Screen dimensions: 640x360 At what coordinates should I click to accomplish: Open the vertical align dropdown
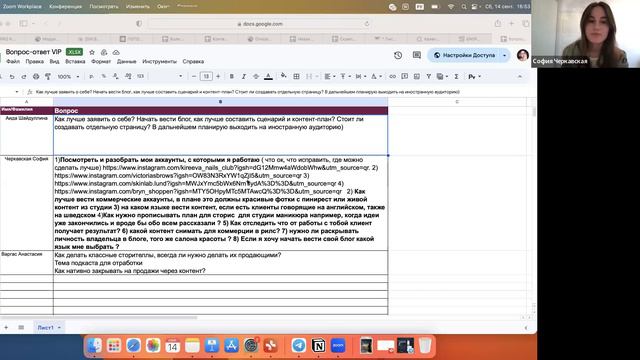click(x=345, y=76)
